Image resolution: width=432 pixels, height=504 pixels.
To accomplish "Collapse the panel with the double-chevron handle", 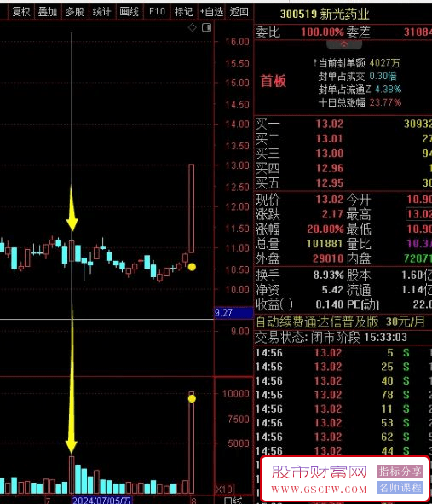I will pyautogui.click(x=344, y=44).
